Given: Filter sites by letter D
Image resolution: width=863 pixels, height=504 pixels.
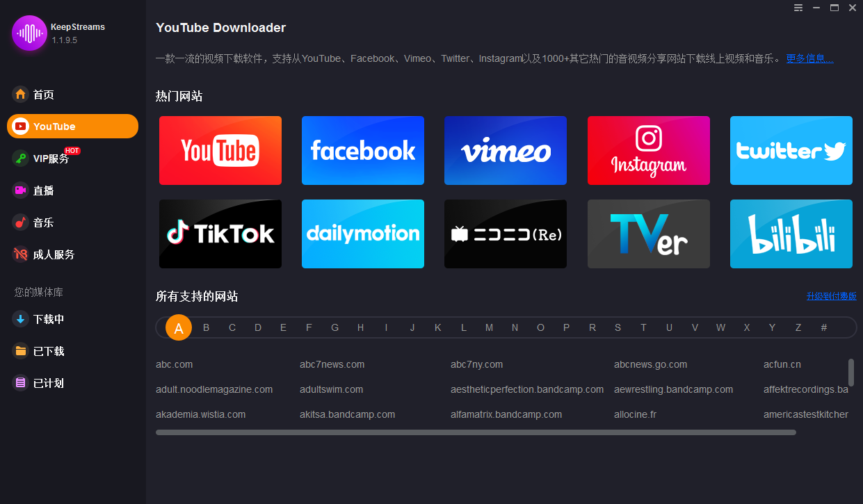Looking at the screenshot, I should (x=258, y=327).
